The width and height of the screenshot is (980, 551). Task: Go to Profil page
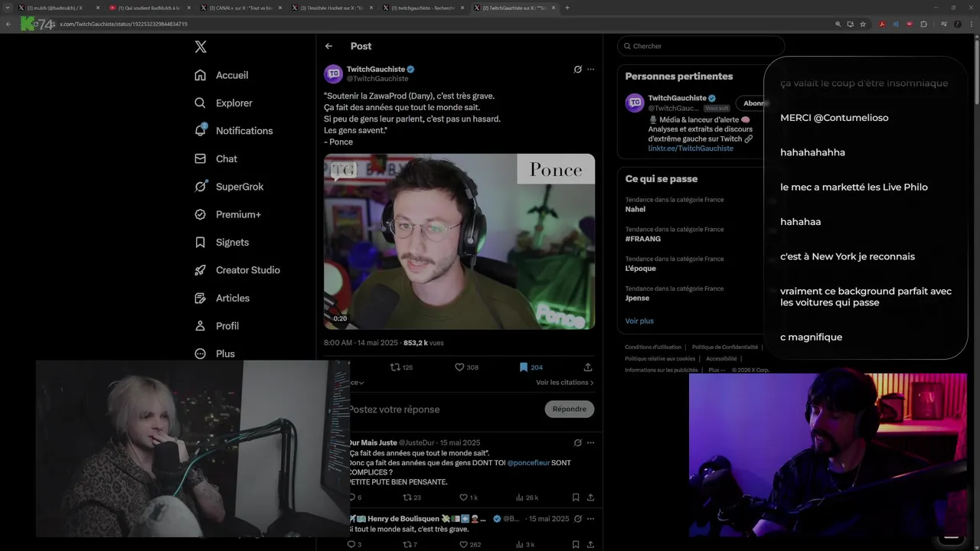pyautogui.click(x=217, y=326)
